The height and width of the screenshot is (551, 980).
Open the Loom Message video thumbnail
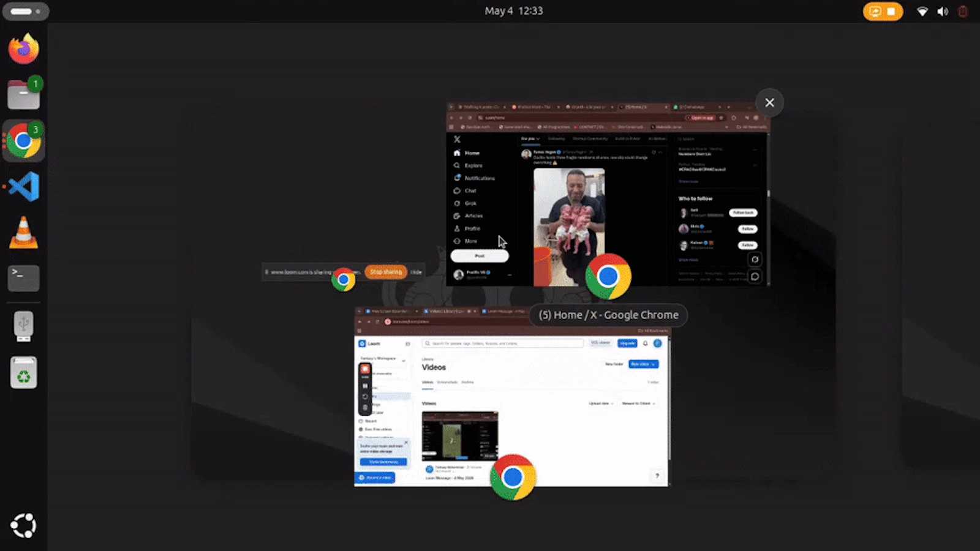460,436
